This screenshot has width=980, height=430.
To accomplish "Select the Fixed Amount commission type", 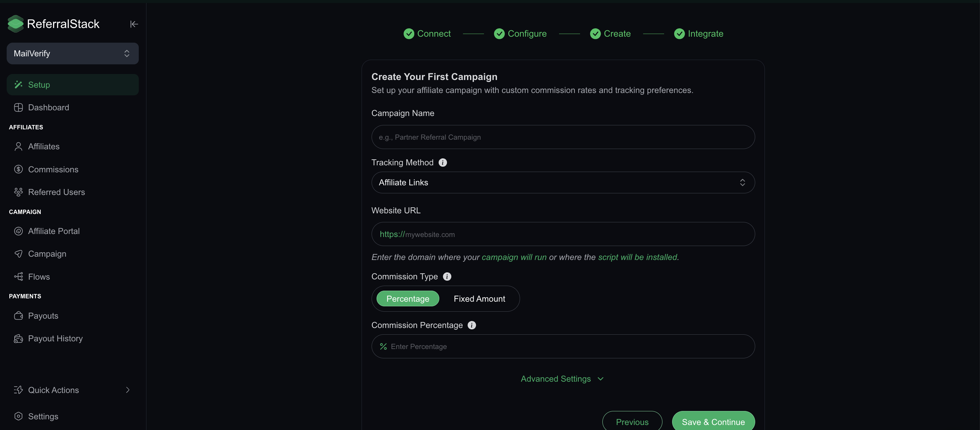I will [479, 298].
